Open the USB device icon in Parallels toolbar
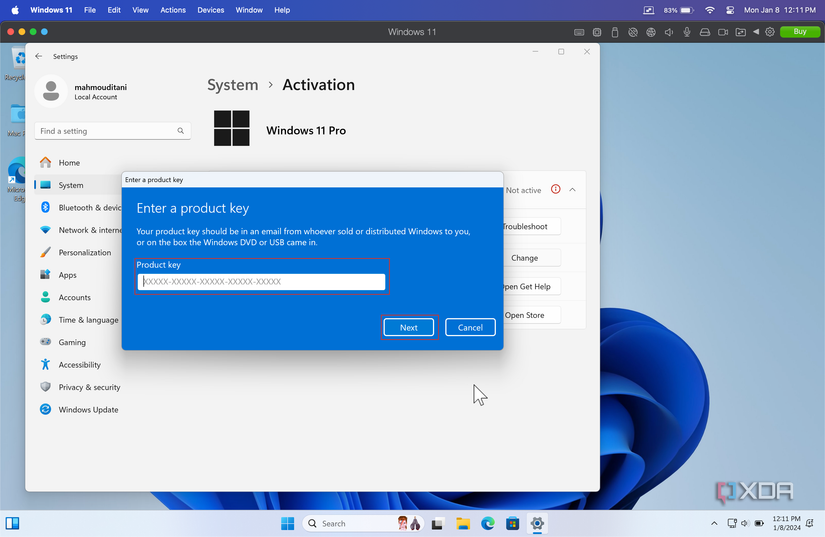Screen dimensions: 825x537 click(615, 32)
